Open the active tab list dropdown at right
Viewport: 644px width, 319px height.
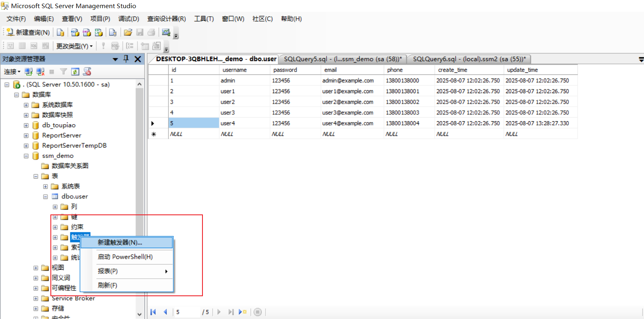(x=641, y=59)
